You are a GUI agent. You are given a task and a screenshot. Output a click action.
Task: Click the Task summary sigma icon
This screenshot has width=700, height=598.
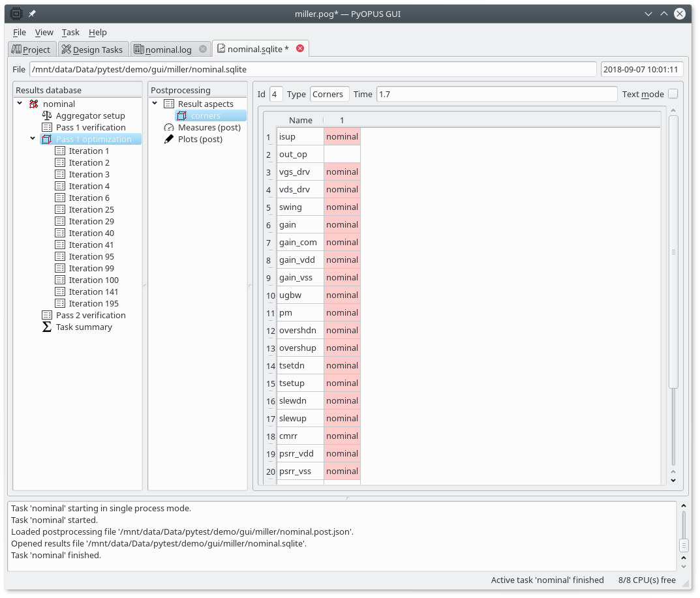47,327
